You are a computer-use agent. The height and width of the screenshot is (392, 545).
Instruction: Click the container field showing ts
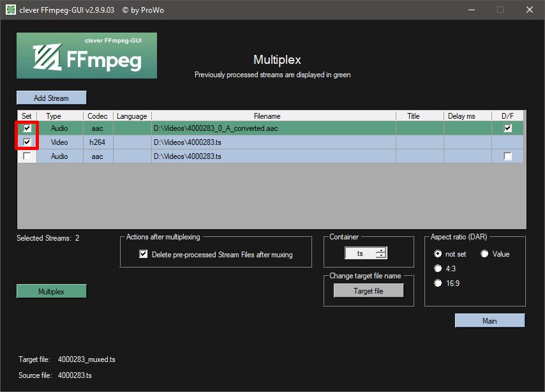pyautogui.click(x=361, y=253)
